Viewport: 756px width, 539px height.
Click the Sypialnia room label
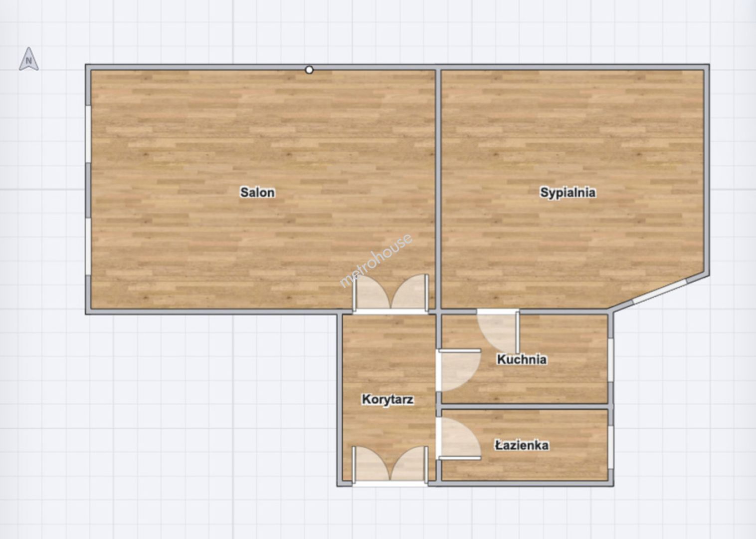567,192
